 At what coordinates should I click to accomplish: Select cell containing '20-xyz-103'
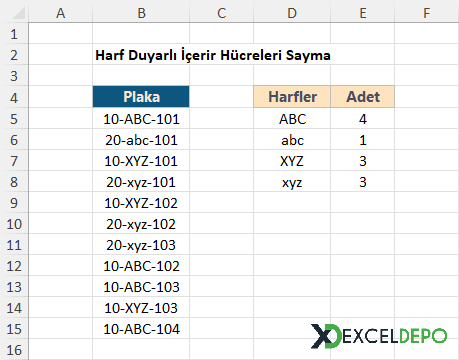pyautogui.click(x=141, y=245)
